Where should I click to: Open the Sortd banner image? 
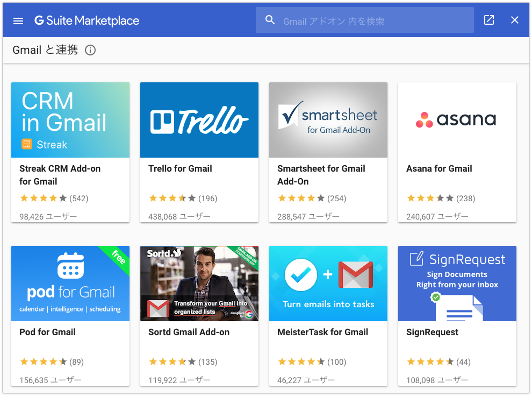(199, 284)
